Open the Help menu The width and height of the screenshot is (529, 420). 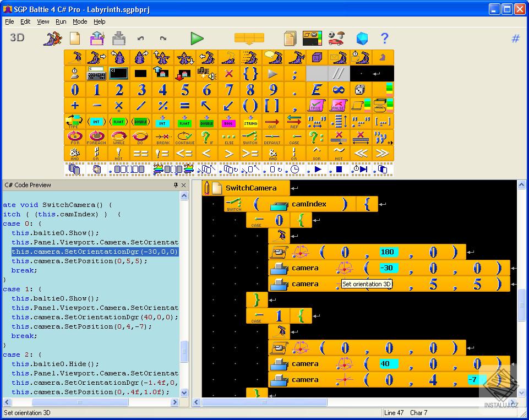point(99,21)
